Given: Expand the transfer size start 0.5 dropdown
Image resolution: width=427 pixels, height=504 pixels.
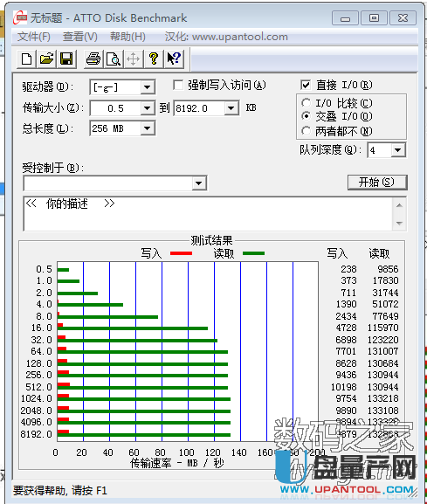Looking at the screenshot, I should pyautogui.click(x=148, y=108).
